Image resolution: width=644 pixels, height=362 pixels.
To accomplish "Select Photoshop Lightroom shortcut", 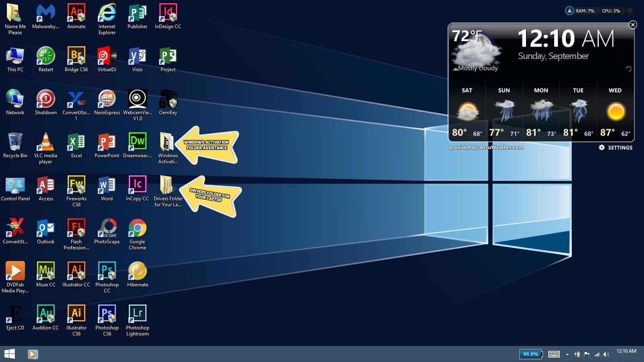I will click(x=137, y=321).
